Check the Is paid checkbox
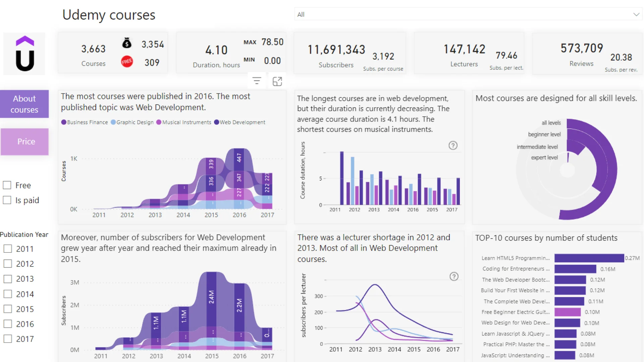 click(7, 200)
